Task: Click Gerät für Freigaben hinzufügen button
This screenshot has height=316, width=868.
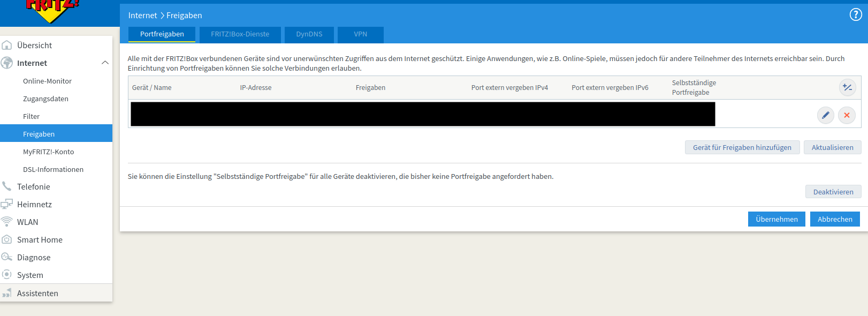Action: (x=742, y=147)
